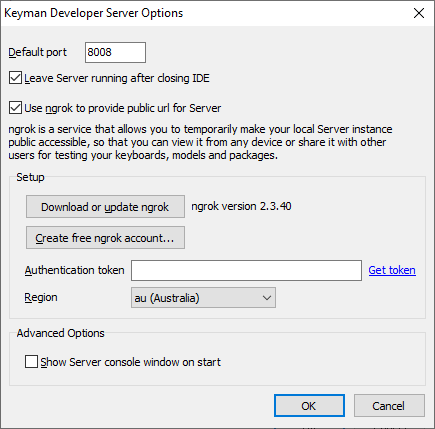
Task: Disable Use ngrok to provide public url
Action: (15, 108)
